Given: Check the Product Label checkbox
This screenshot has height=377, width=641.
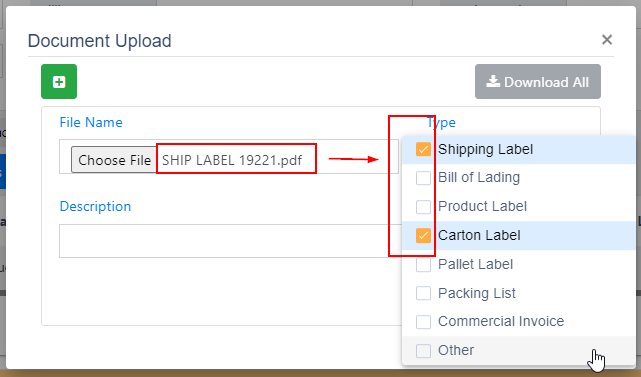Looking at the screenshot, I should pyautogui.click(x=423, y=206).
